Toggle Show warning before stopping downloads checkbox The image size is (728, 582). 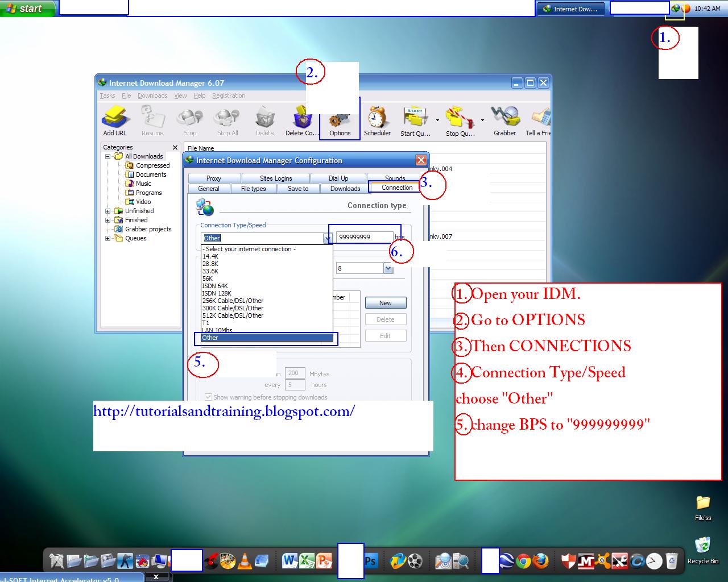pos(208,397)
